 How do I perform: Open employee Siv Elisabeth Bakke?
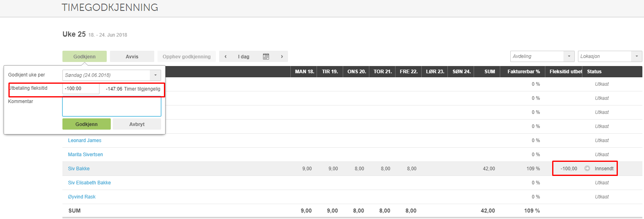[89, 183]
